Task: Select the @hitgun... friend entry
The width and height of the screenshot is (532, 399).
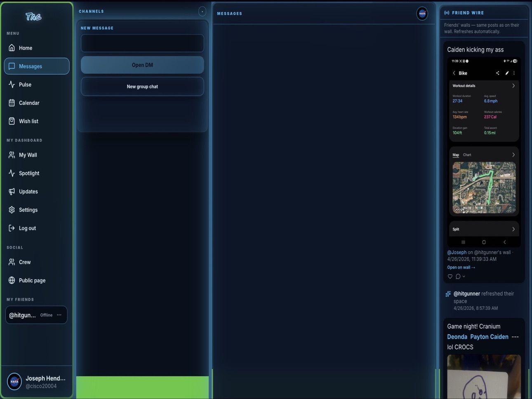Action: tap(36, 315)
